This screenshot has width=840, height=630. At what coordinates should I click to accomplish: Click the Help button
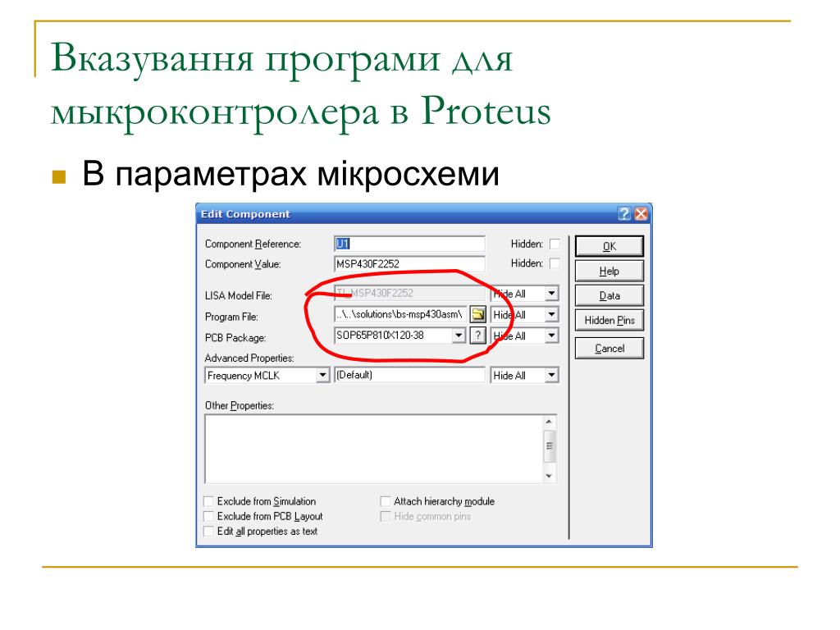pos(609,271)
